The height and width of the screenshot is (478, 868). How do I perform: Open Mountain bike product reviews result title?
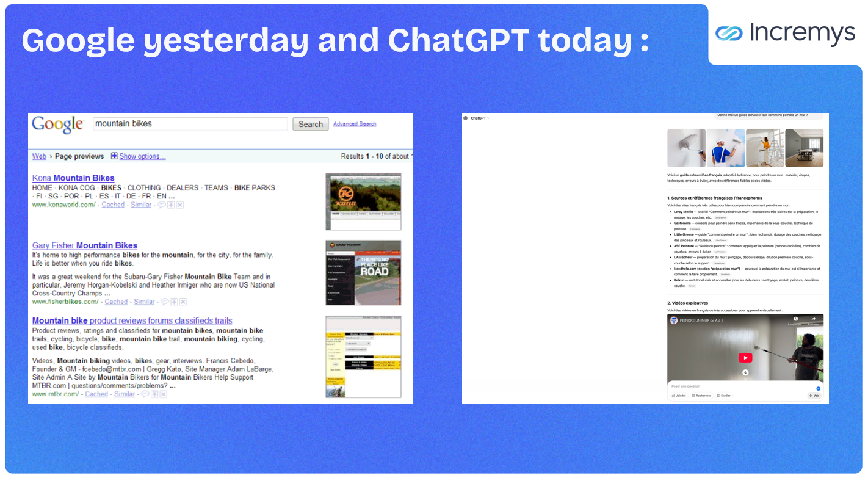point(132,321)
